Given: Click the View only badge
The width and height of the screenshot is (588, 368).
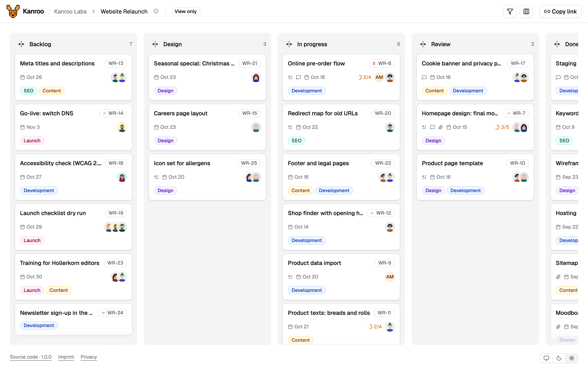Looking at the screenshot, I should click(185, 11).
